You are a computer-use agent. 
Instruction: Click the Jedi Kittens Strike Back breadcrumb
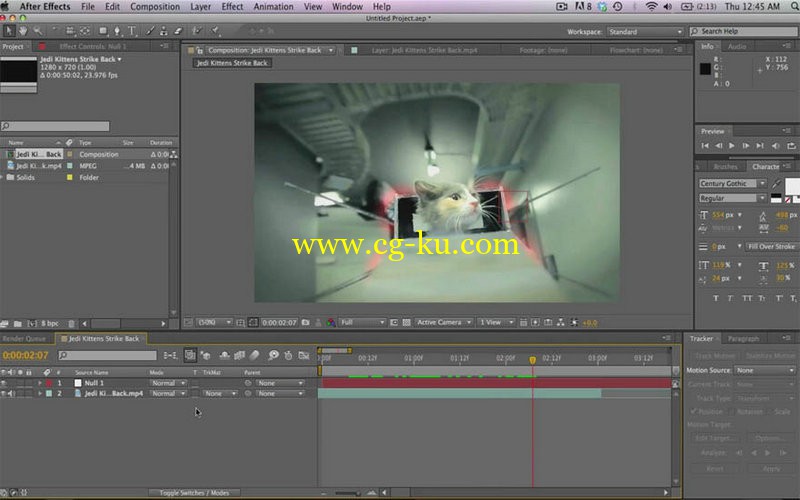click(x=232, y=63)
